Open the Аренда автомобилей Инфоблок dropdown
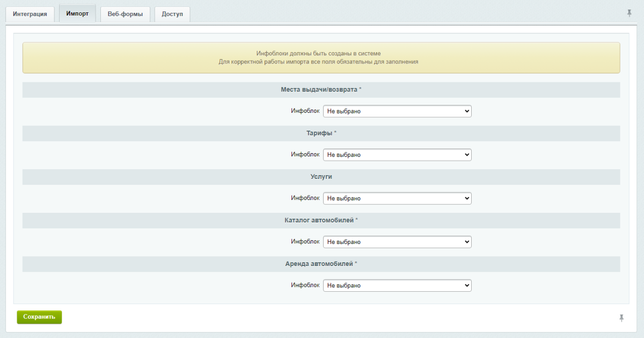 [x=397, y=285]
